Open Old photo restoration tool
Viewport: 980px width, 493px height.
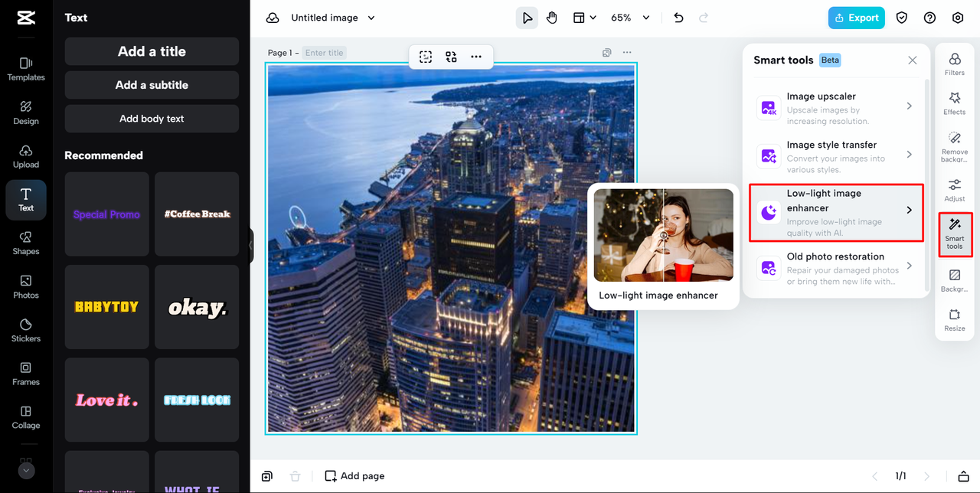[x=836, y=269]
